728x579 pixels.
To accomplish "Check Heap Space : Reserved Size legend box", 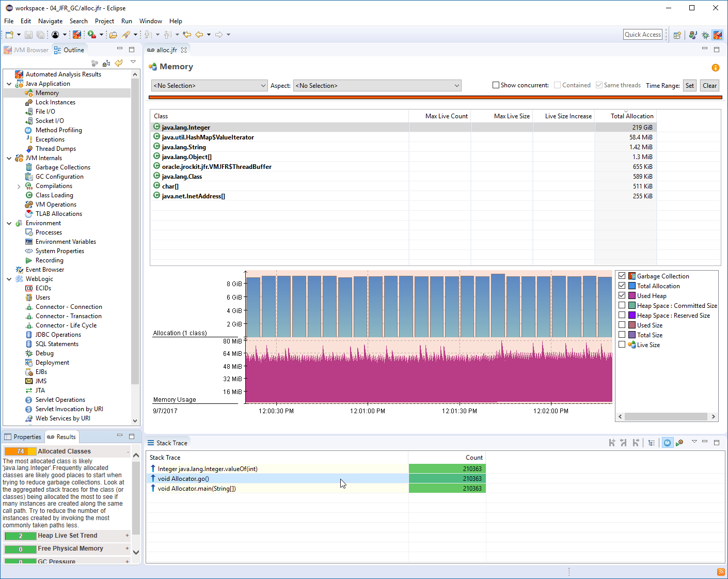I will click(x=622, y=315).
